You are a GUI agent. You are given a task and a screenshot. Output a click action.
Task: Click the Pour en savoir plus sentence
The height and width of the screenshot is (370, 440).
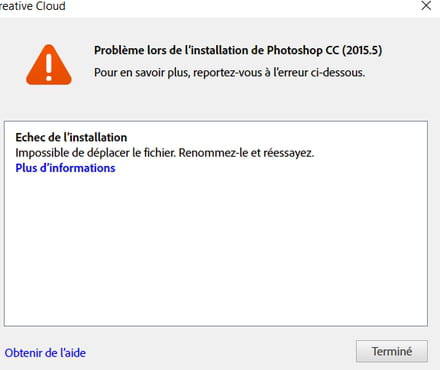(229, 72)
